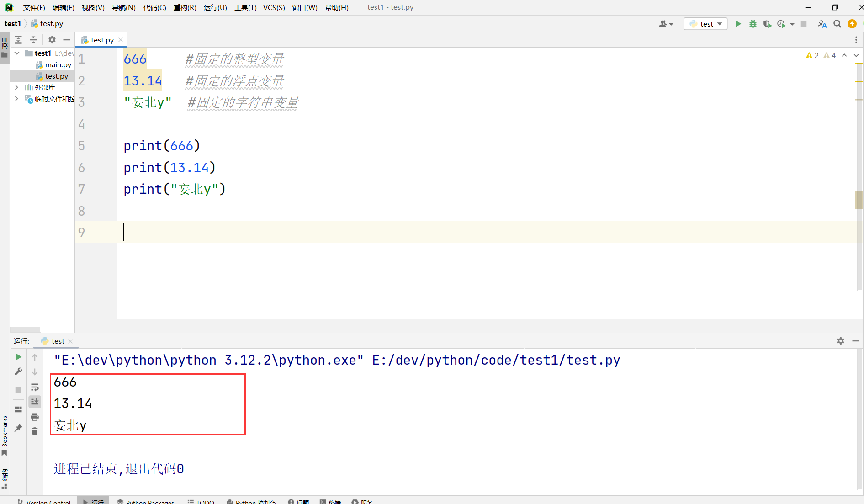Open the 代码(C) menu

point(154,7)
